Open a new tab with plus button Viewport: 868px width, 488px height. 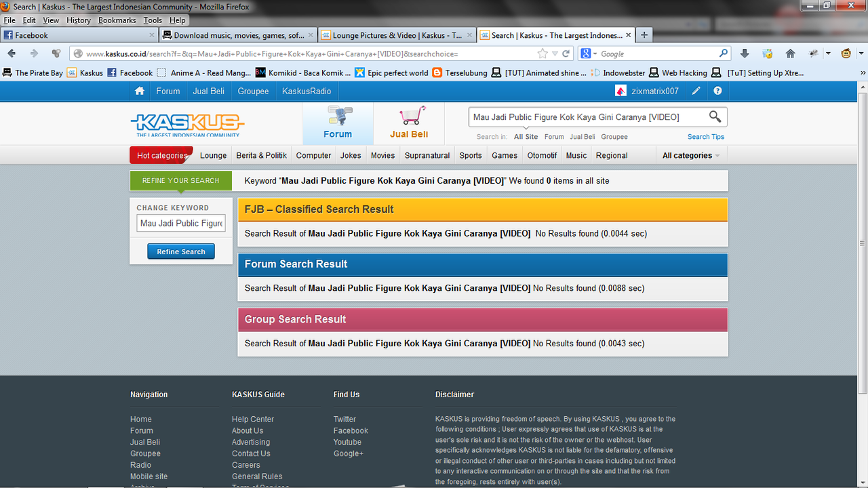point(644,35)
